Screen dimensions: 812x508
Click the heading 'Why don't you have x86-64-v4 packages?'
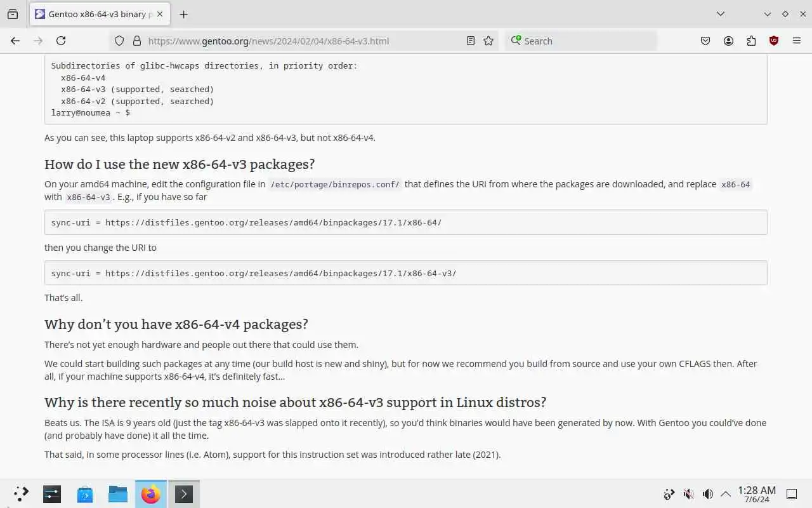point(176,324)
